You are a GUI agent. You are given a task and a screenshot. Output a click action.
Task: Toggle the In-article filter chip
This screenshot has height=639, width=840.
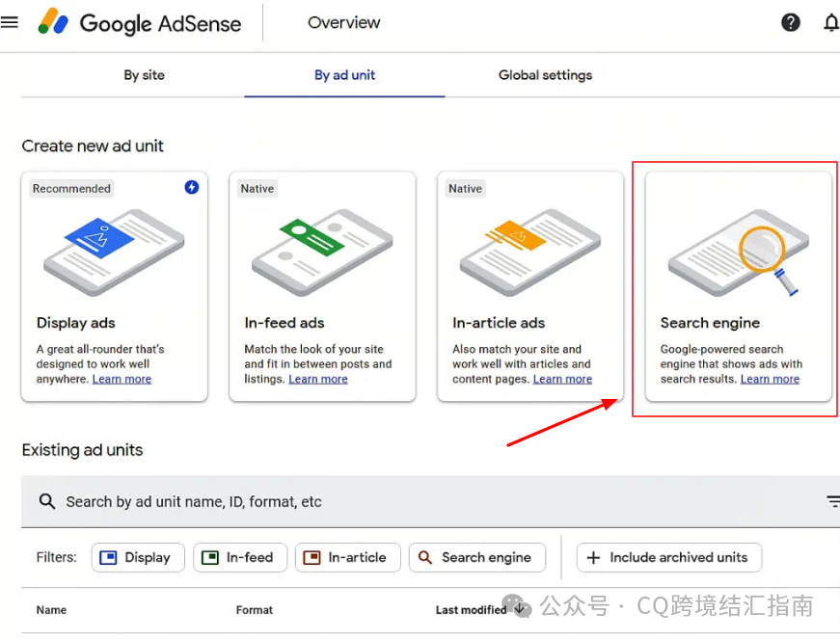pyautogui.click(x=348, y=557)
